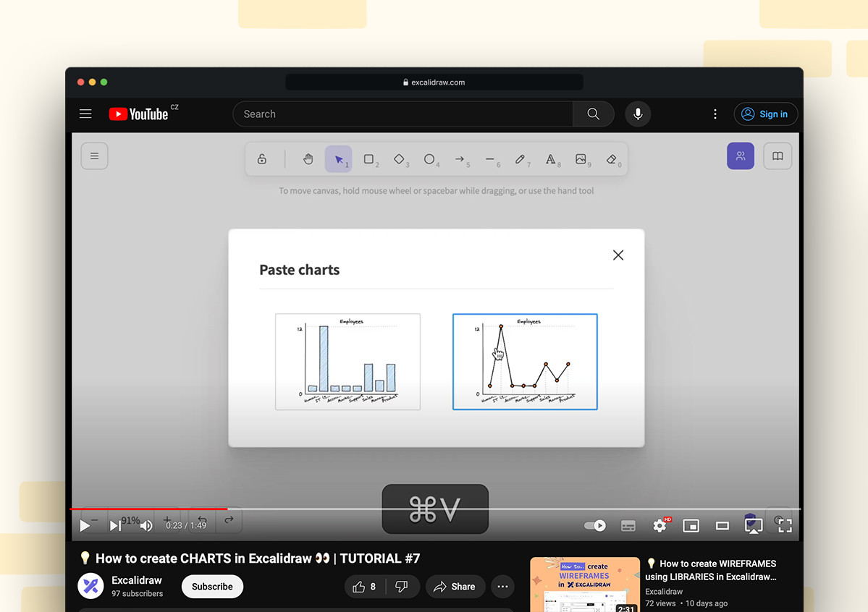The height and width of the screenshot is (612, 868).
Task: Go to YouTube home via logo
Action: click(138, 114)
